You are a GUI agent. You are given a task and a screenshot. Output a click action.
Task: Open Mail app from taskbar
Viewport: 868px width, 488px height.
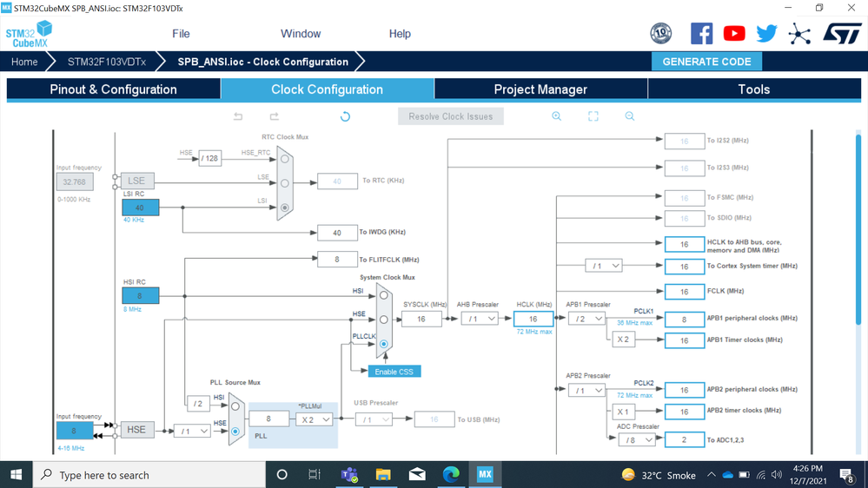click(417, 475)
